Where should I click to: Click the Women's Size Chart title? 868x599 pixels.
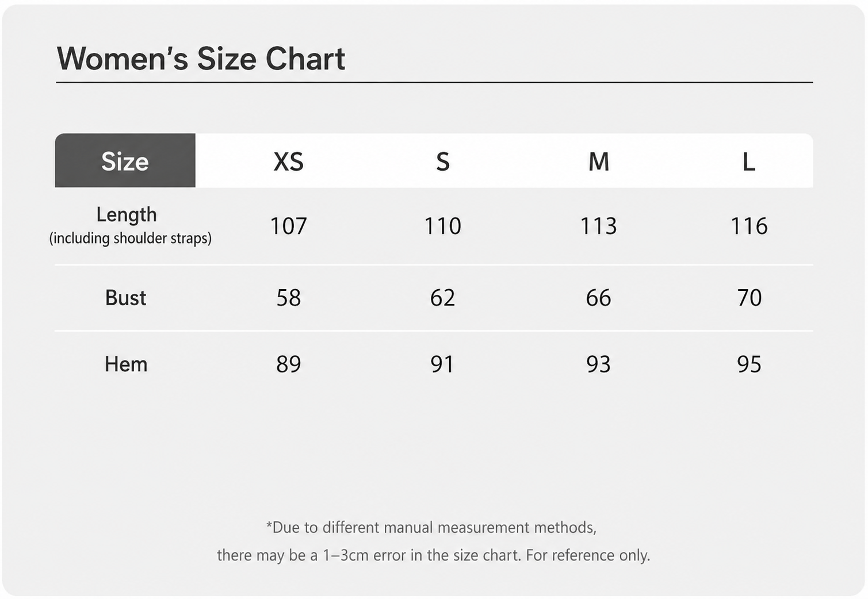point(201,59)
